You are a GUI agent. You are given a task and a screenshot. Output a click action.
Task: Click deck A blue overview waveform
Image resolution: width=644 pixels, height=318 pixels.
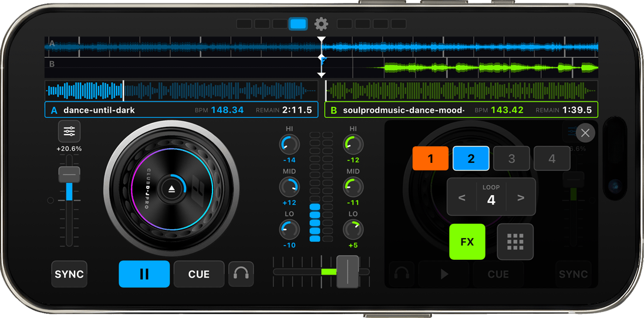[181, 91]
